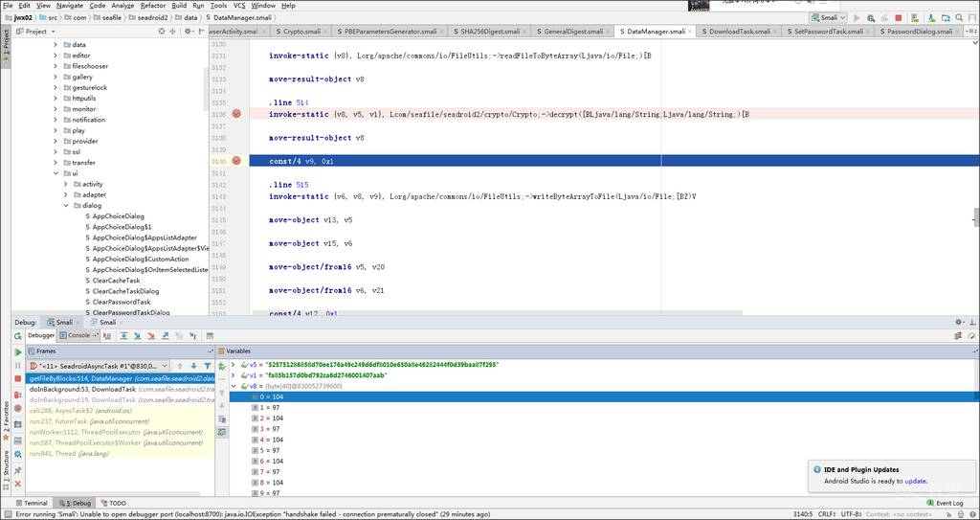The width and height of the screenshot is (980, 520).
Task: Close debug tab with red X
Action: coord(17,484)
